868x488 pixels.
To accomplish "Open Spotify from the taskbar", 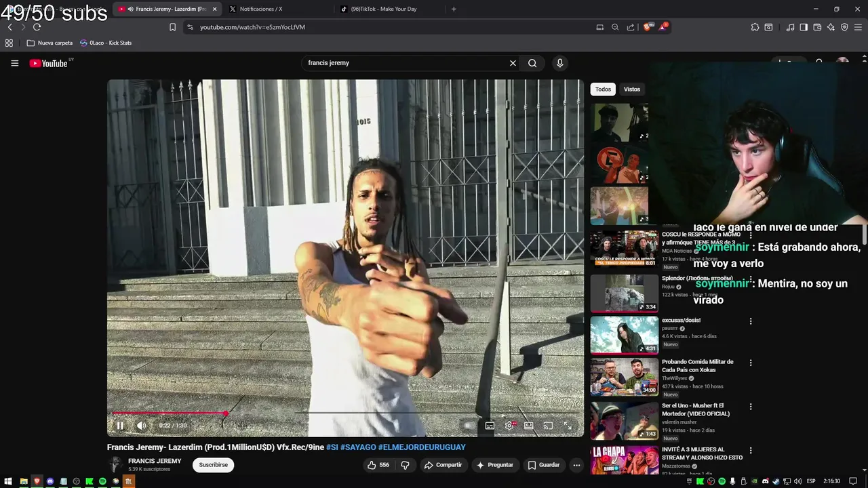I will (102, 481).
